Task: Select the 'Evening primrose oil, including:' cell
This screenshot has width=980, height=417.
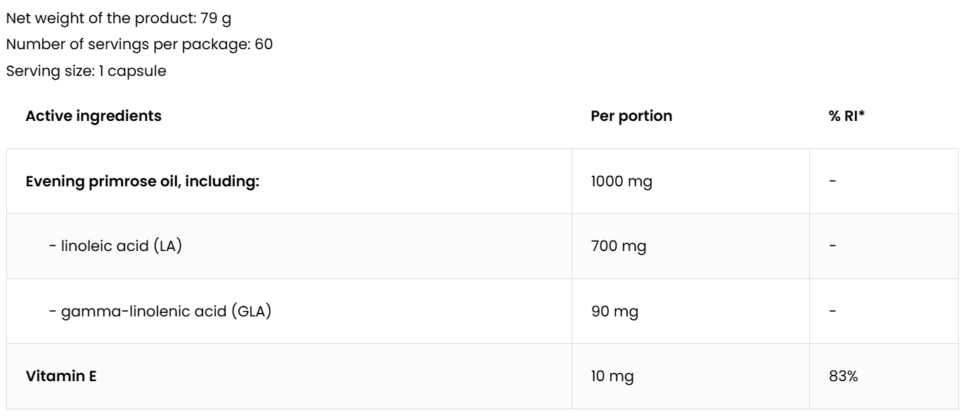Action: pyautogui.click(x=143, y=181)
